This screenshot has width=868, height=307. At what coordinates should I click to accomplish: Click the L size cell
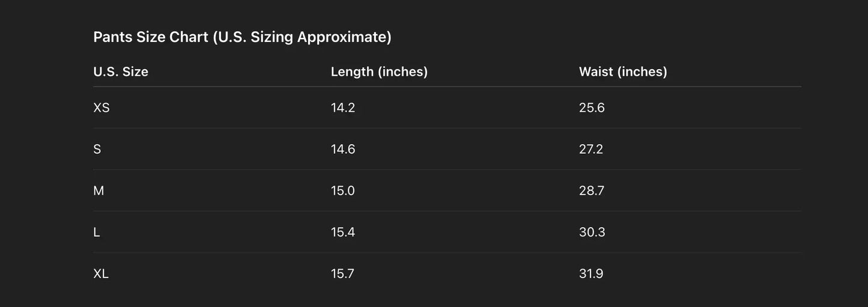point(97,233)
